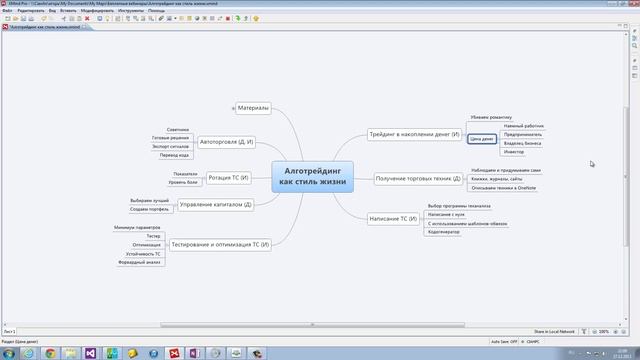This screenshot has width=640, height=360.
Task: Select the Трейдинг в накоплении денег (И) topic
Action: pyautogui.click(x=414, y=134)
